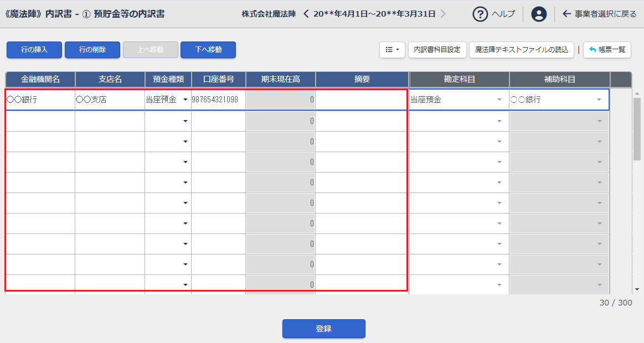Click the 行の挿入 button
The height and width of the screenshot is (343, 644).
(x=34, y=50)
